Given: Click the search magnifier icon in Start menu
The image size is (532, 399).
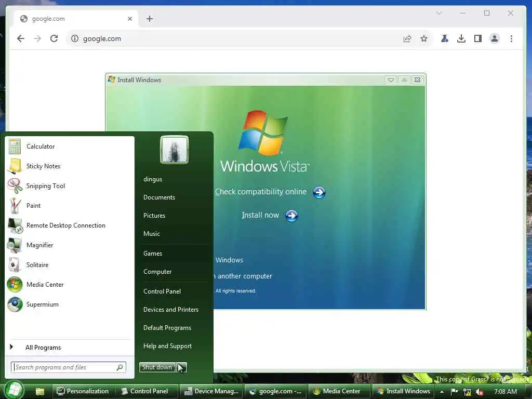Looking at the screenshot, I should 119,367.
